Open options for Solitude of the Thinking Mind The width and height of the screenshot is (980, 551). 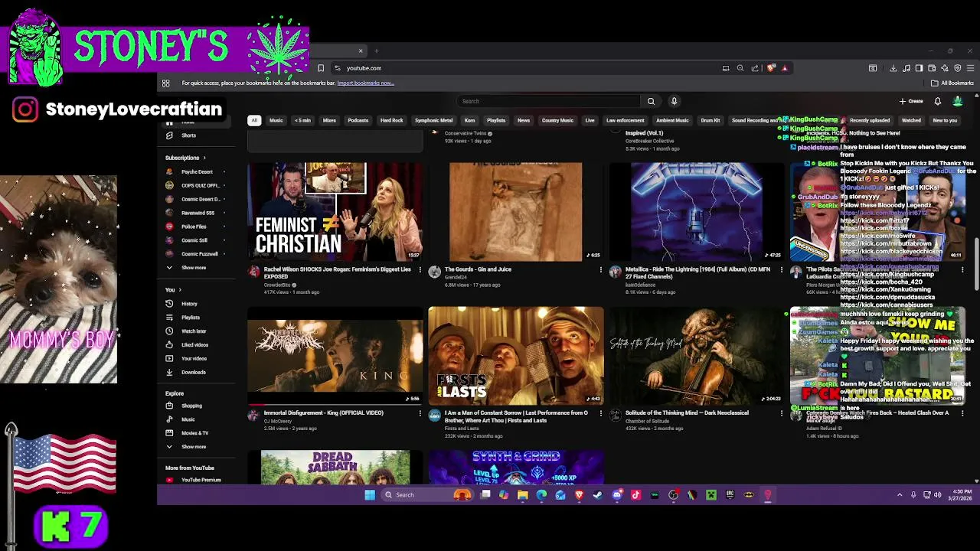tap(781, 413)
